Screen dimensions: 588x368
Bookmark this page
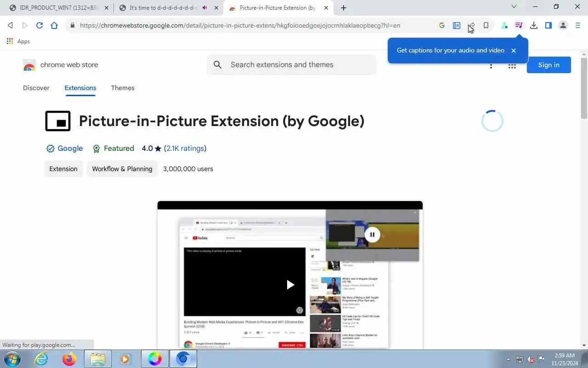tap(486, 25)
